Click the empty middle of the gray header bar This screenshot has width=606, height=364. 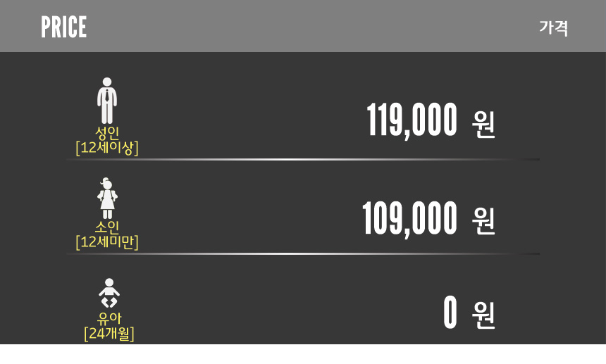[310, 27]
